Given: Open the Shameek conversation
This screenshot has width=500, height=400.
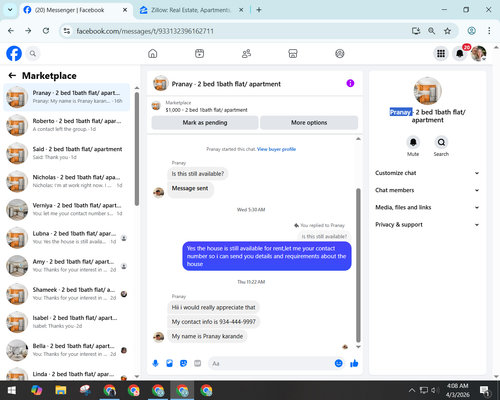Looking at the screenshot, I should click(x=66, y=294).
